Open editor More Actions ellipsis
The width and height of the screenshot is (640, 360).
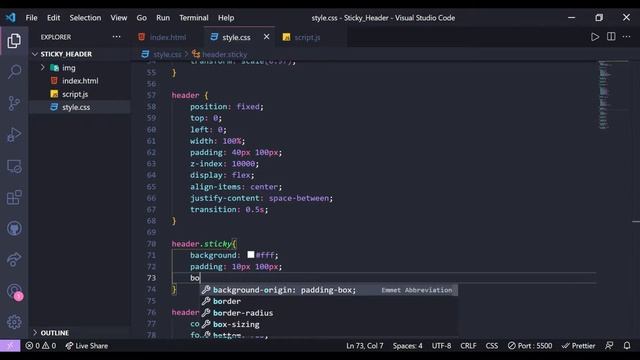pyautogui.click(x=627, y=37)
